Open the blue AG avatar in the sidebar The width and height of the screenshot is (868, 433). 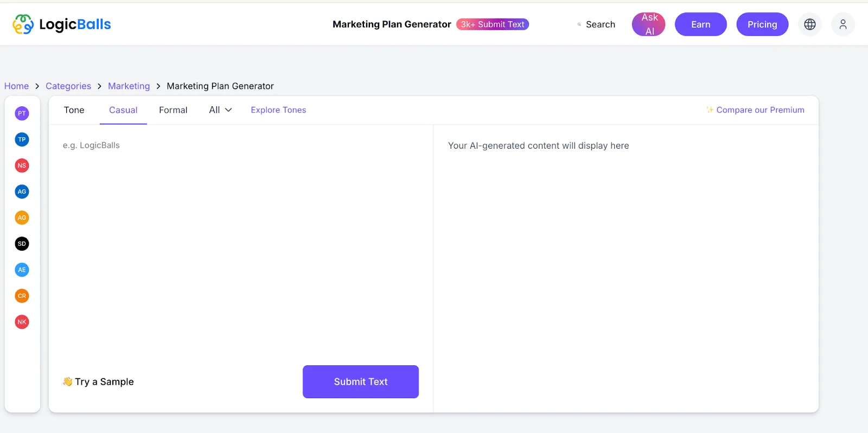[x=22, y=192]
